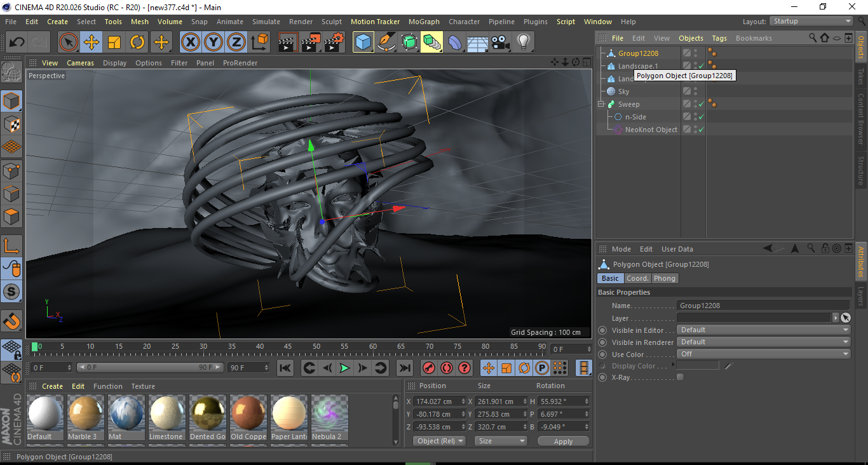Toggle Enable Axis mode
This screenshot has height=465, width=868.
[x=11, y=246]
